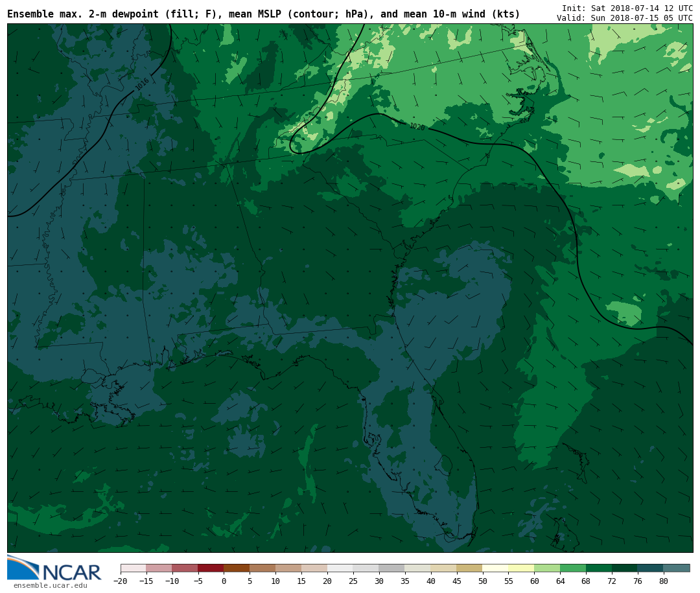Screen dimensions: 700x593
Task: Pick the dark red -5 to 0 swatch
Action: [x=211, y=568]
